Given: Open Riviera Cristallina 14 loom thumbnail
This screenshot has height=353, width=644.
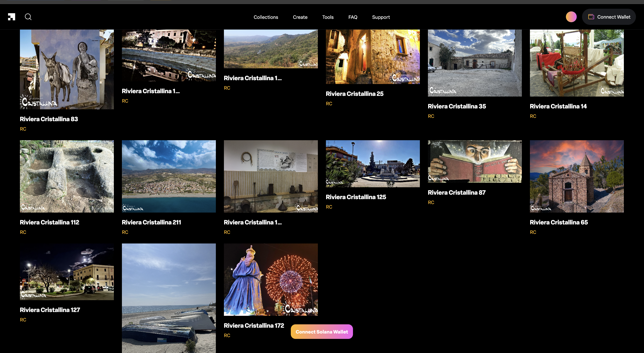Looking at the screenshot, I should [x=577, y=63].
